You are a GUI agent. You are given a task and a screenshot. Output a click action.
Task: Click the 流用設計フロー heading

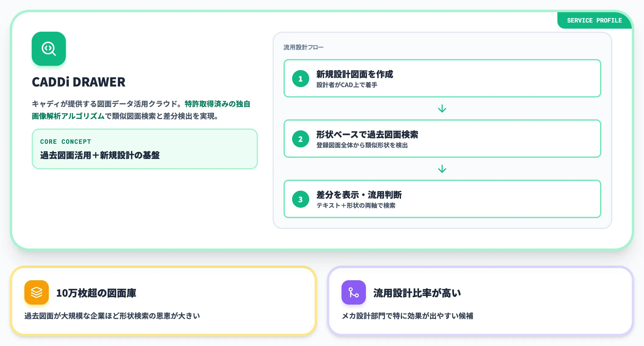[303, 47]
